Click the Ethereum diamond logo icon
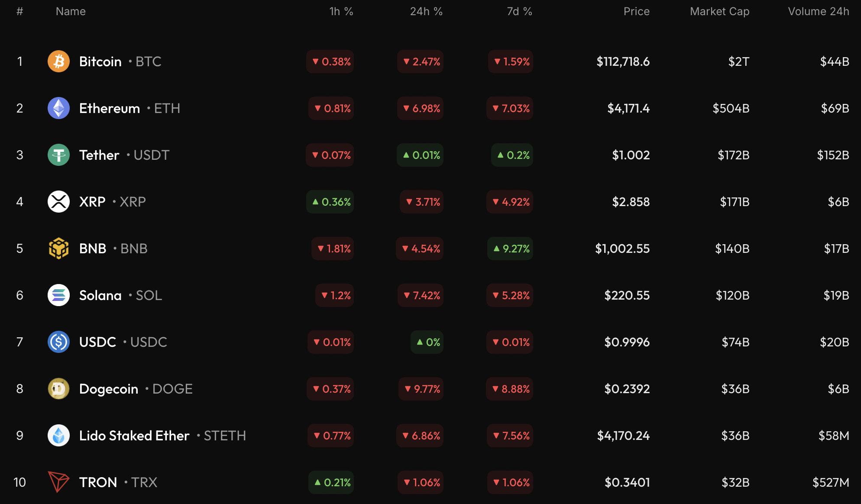The height and width of the screenshot is (504, 861). pos(58,108)
